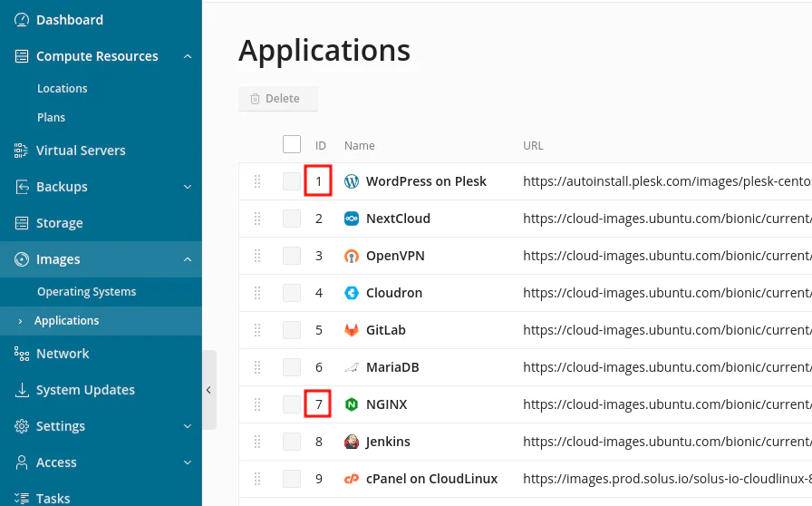This screenshot has width=812, height=506.
Task: Select the OpenVPN row checkbox
Action: [x=292, y=256]
